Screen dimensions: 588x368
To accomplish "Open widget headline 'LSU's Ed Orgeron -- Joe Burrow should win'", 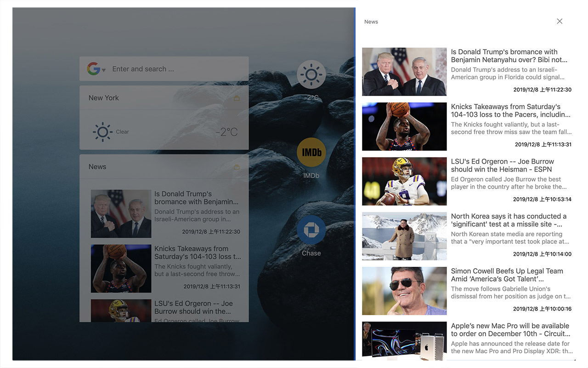I will [193, 307].
